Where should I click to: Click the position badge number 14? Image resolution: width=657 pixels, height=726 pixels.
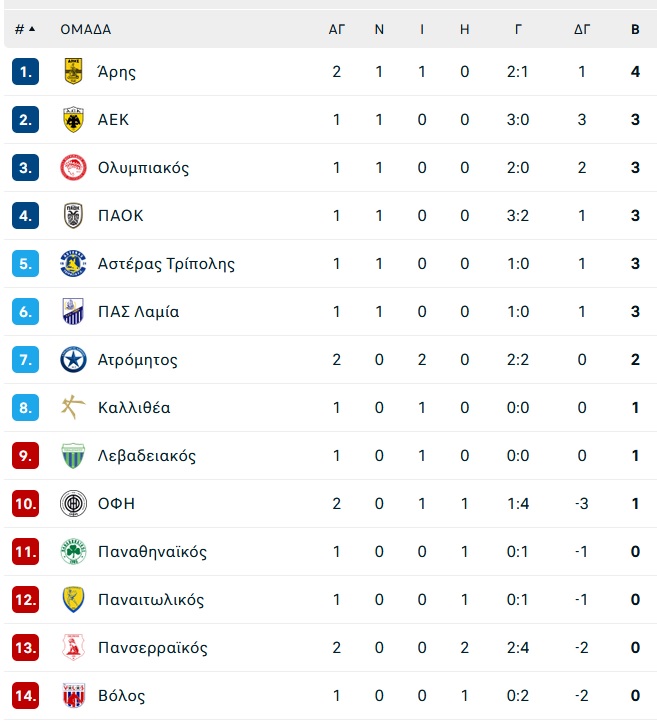tap(25, 695)
